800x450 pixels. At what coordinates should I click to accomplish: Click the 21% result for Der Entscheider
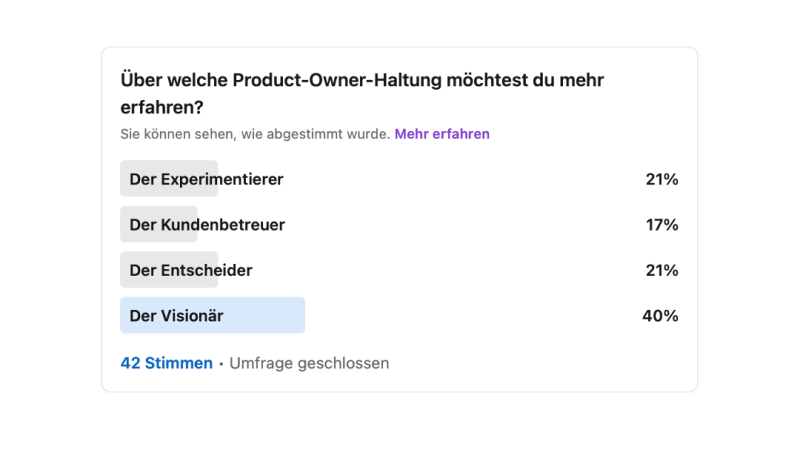coord(662,270)
